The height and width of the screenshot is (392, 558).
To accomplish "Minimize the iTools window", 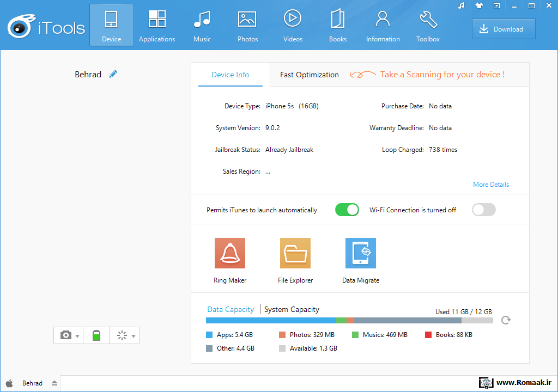I will (514, 6).
